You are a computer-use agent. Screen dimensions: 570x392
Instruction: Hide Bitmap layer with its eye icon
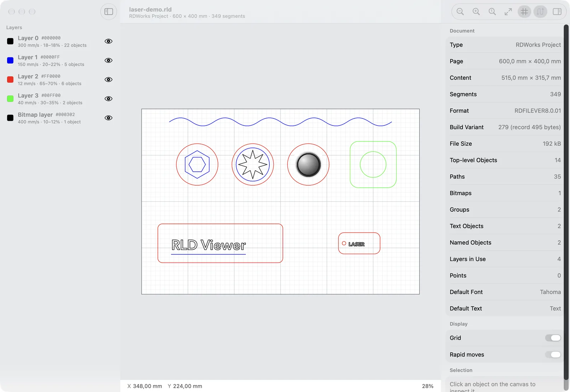click(109, 118)
